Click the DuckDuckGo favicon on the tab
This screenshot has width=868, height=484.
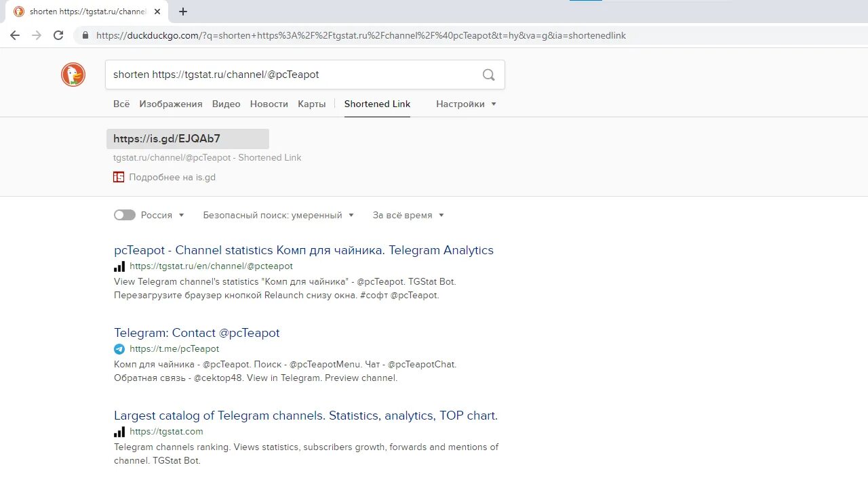19,12
